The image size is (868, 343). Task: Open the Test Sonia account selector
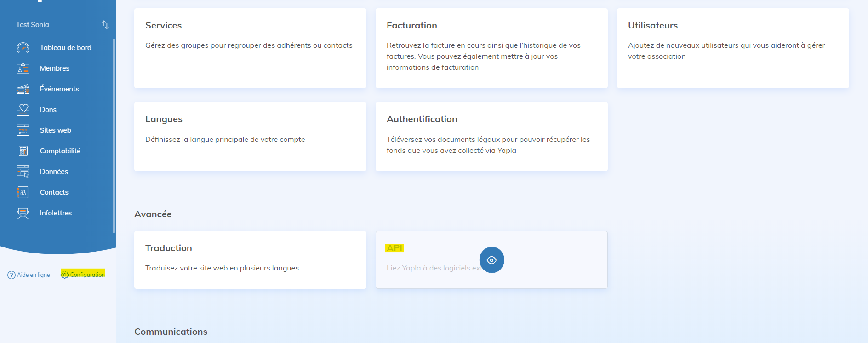pos(33,25)
